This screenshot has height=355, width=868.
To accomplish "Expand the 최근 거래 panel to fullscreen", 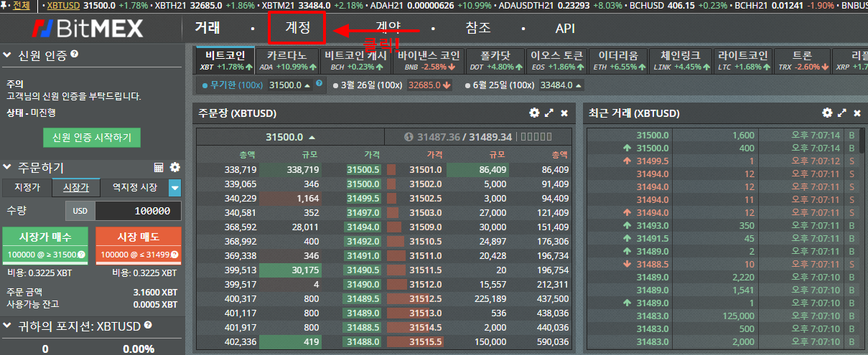I will point(842,113).
